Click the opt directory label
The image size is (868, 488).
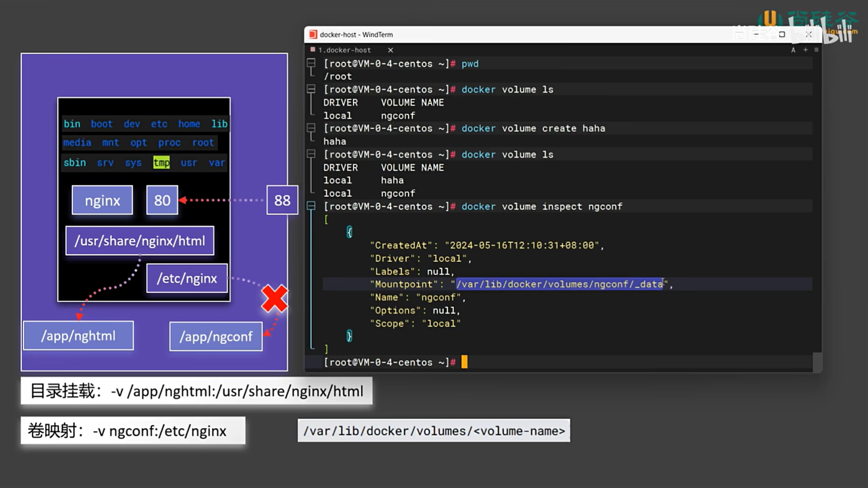pos(139,143)
